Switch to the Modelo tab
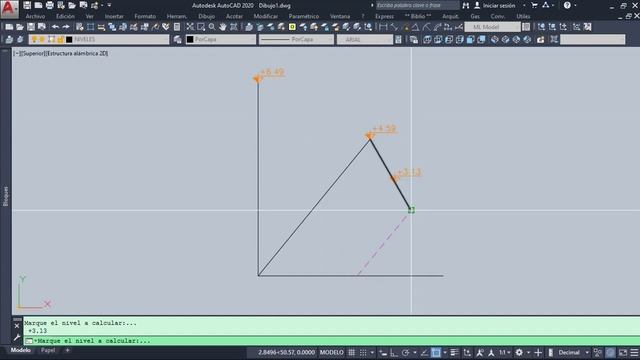This screenshot has height=360, width=640. click(x=20, y=350)
